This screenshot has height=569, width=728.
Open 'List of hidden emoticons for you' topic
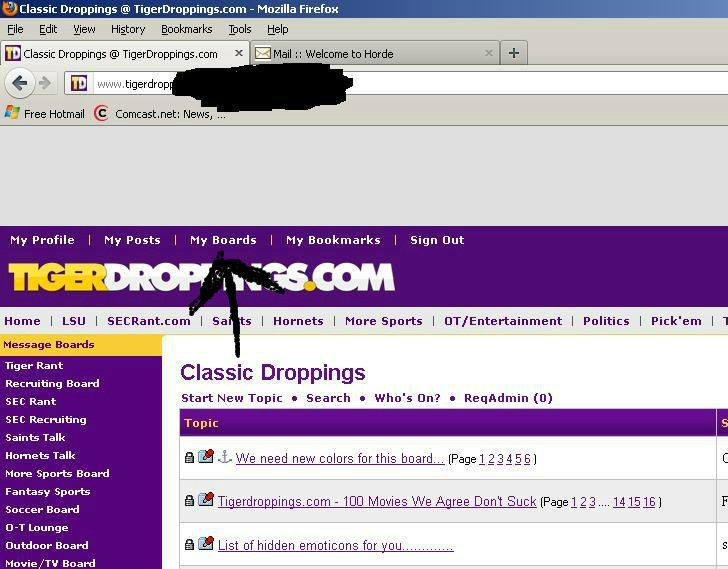[335, 545]
